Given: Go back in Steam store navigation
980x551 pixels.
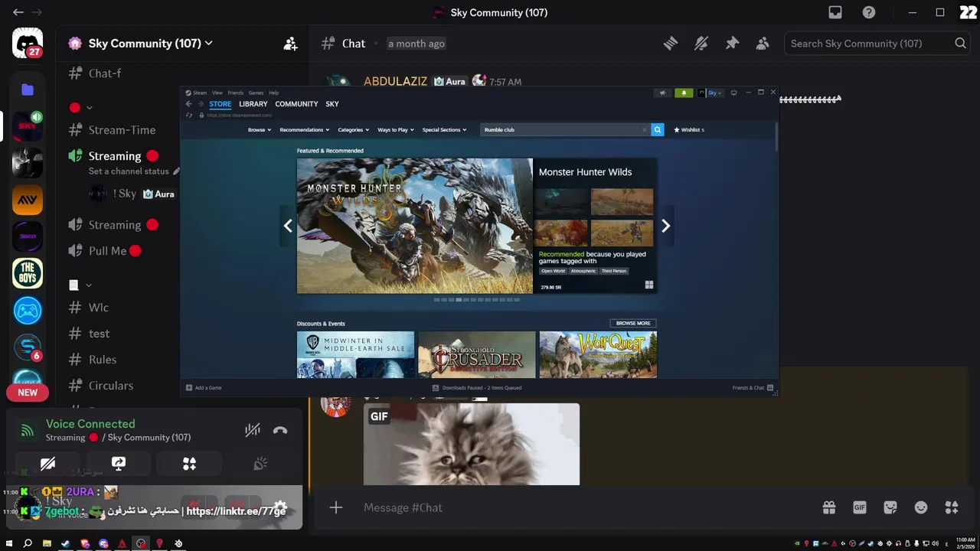Looking at the screenshot, I should coord(188,104).
